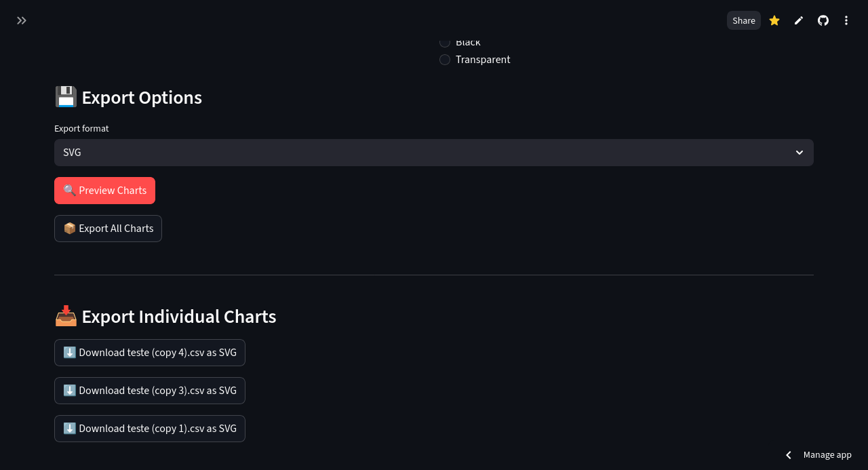Click the Export format dropdown arrow
Viewport: 868px width, 470px height.
click(800, 153)
